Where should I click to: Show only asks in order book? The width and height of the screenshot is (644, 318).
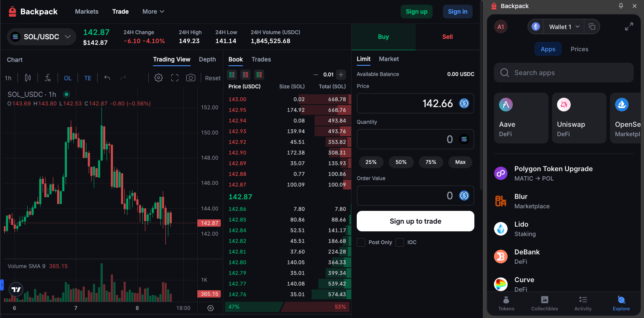click(245, 75)
